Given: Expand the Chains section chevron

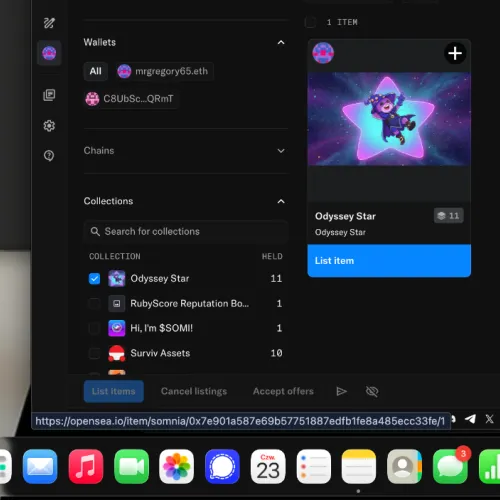Looking at the screenshot, I should [281, 151].
